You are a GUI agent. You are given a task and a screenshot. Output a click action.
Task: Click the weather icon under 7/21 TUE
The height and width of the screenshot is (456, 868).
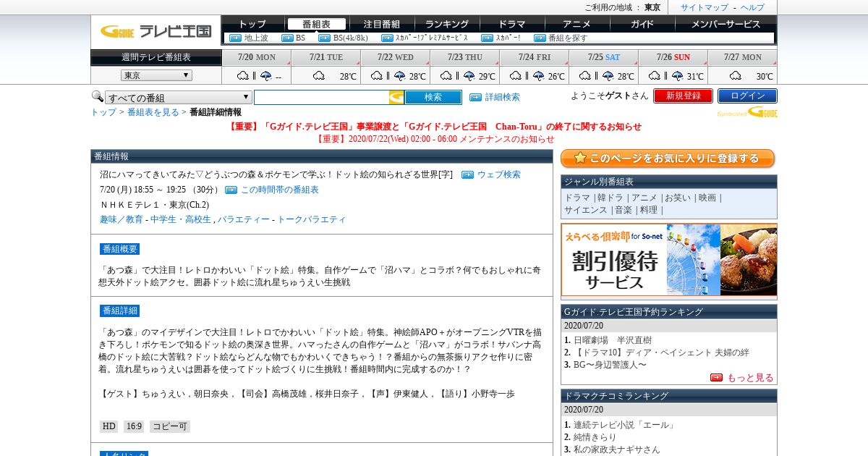point(318,76)
